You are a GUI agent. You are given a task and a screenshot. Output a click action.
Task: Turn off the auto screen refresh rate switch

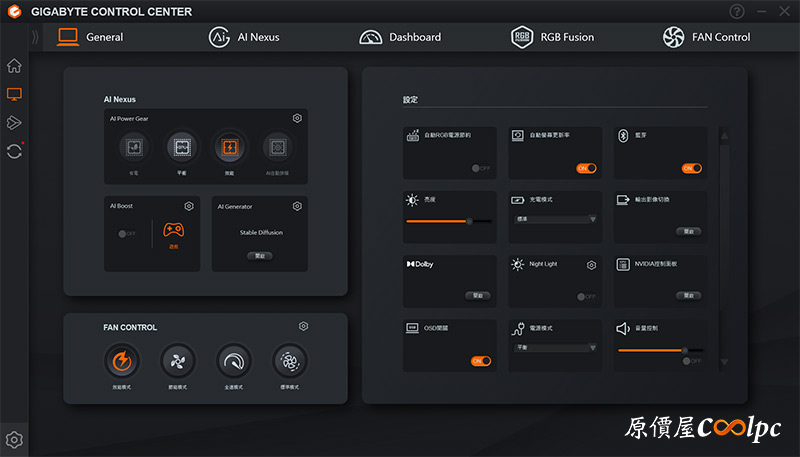coord(586,168)
